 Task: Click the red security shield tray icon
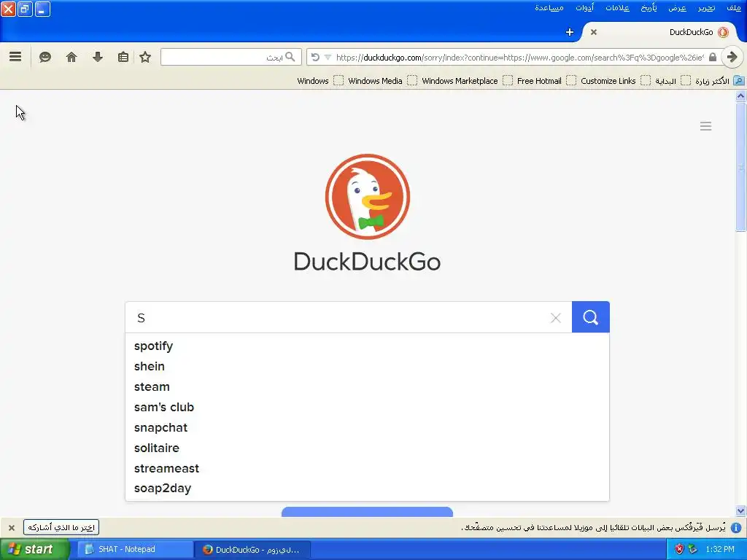coord(679,550)
